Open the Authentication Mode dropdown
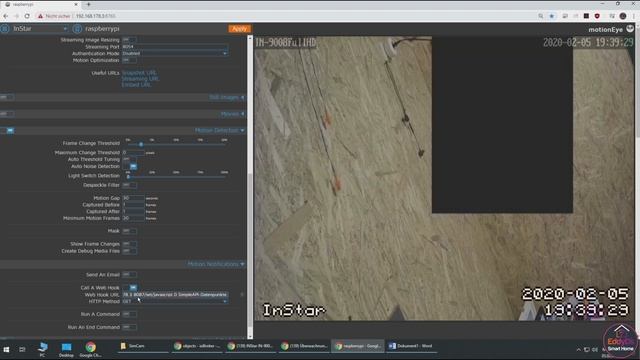The height and width of the screenshot is (360, 640). pyautogui.click(x=175, y=53)
